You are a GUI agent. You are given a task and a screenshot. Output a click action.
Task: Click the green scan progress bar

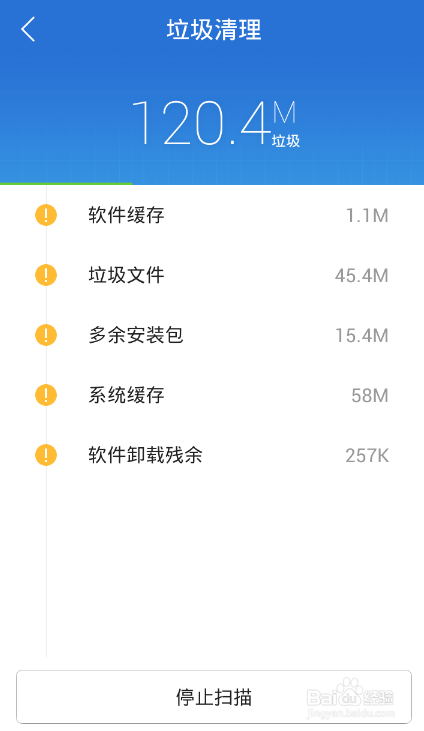pos(66,184)
